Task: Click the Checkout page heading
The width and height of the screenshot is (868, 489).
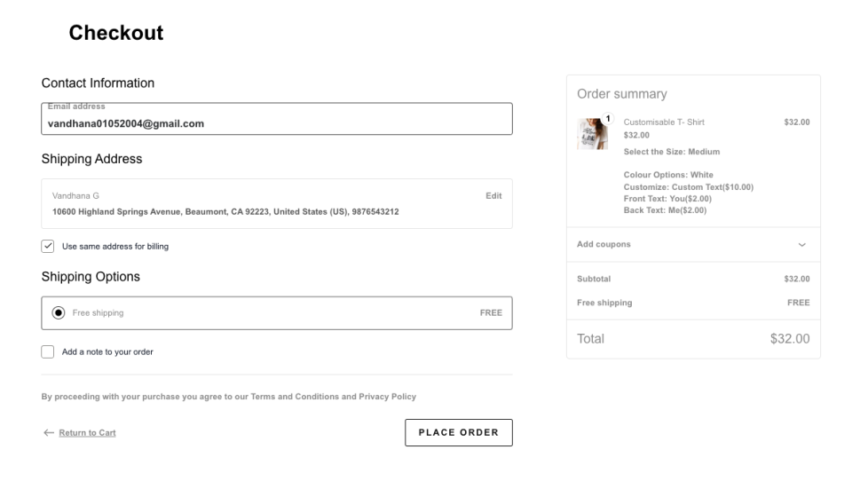Action: click(116, 33)
